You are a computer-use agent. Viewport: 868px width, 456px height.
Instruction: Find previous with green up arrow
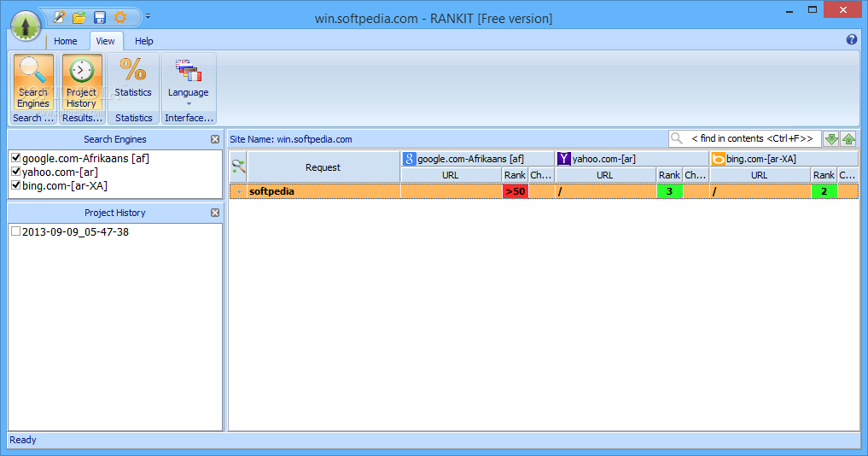(848, 139)
